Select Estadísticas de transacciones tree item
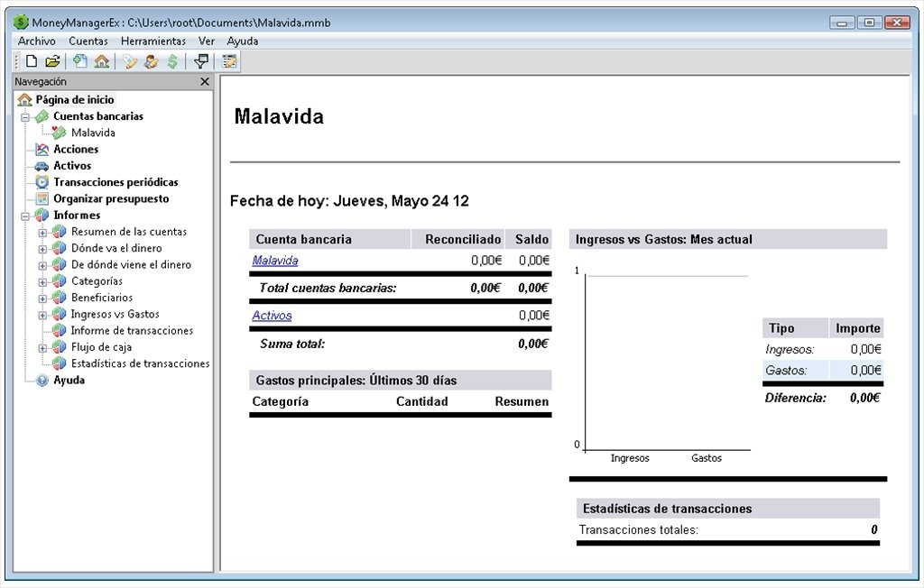This screenshot has height=588, width=924. [x=140, y=363]
